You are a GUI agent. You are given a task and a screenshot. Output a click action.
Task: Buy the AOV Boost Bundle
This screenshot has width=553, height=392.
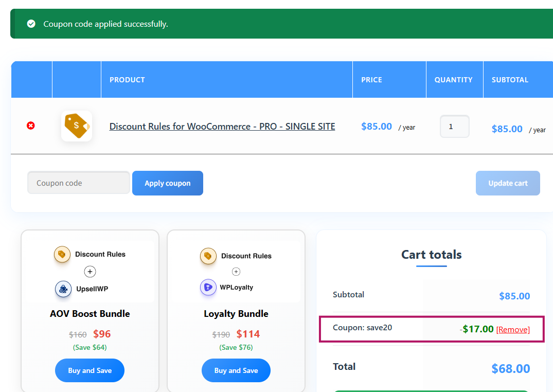90,370
